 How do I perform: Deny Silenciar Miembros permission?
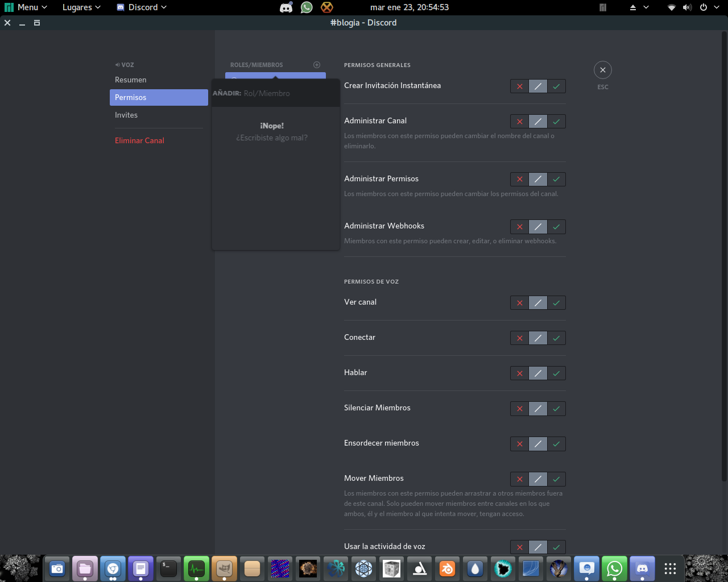(x=519, y=409)
